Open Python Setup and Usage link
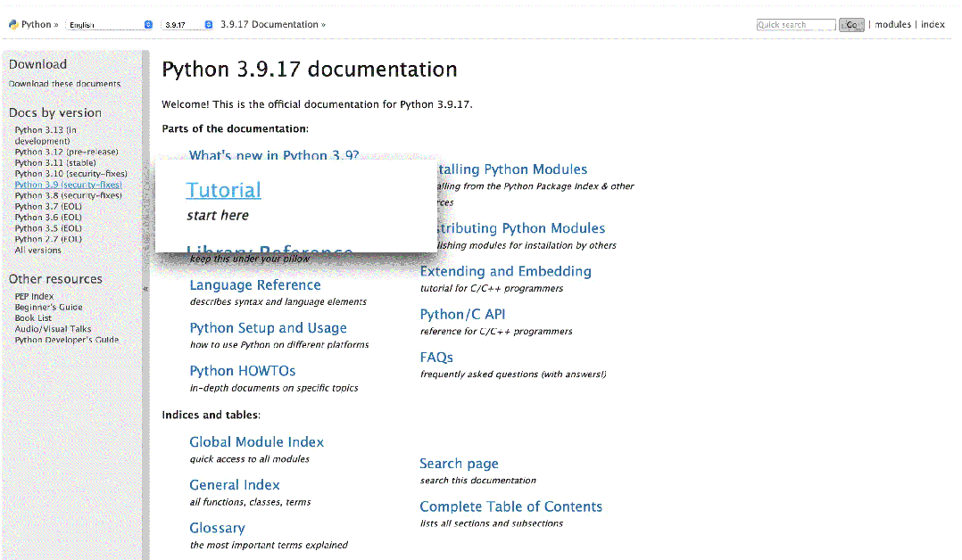This screenshot has height=560, width=962. (268, 328)
